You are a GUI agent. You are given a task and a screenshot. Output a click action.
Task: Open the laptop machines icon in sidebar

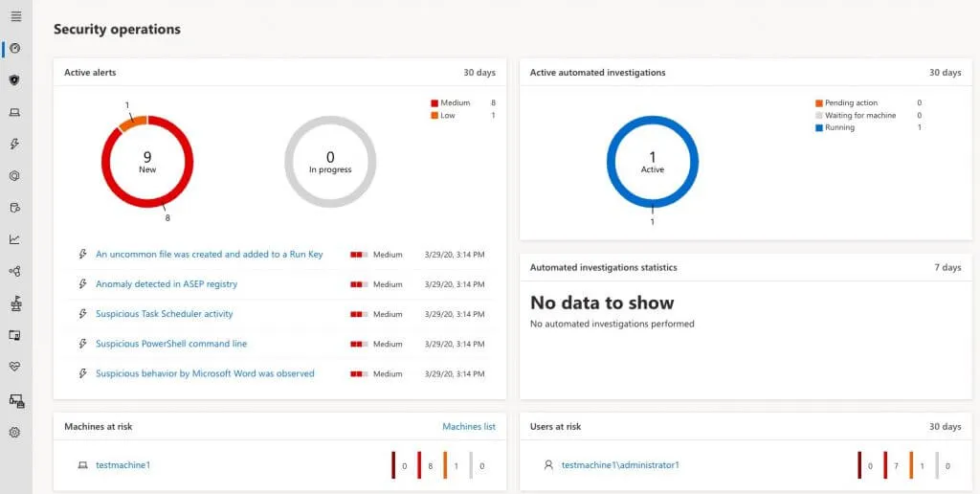click(x=15, y=112)
